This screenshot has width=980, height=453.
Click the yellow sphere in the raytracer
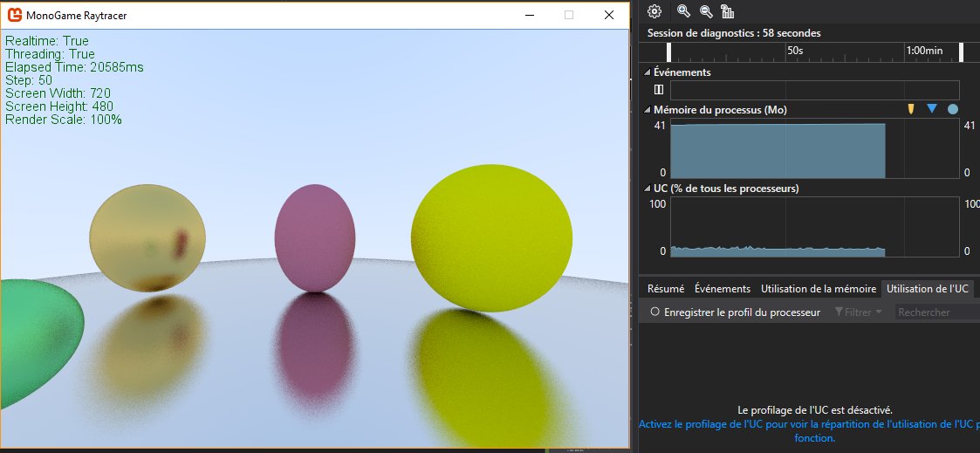click(x=491, y=238)
